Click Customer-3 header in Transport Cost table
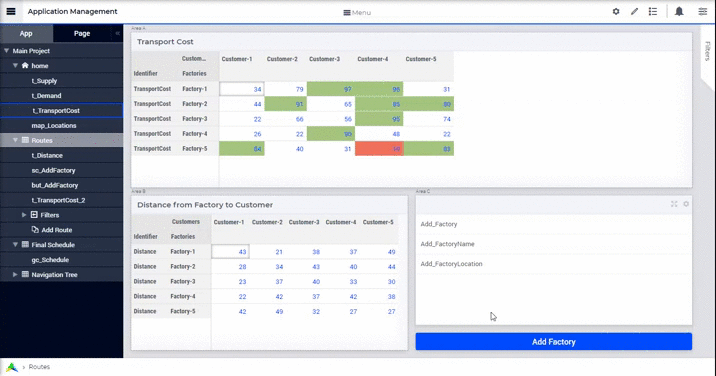This screenshot has height=376, width=716. [325, 59]
